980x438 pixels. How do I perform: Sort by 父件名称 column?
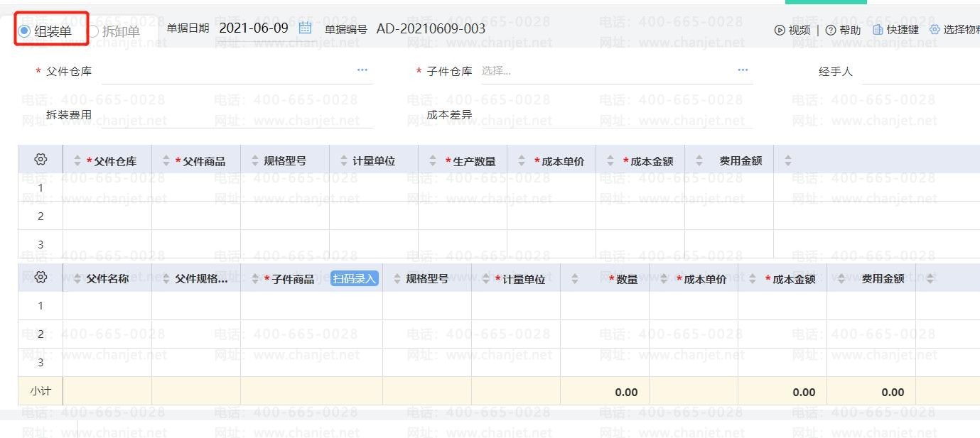[x=77, y=279]
